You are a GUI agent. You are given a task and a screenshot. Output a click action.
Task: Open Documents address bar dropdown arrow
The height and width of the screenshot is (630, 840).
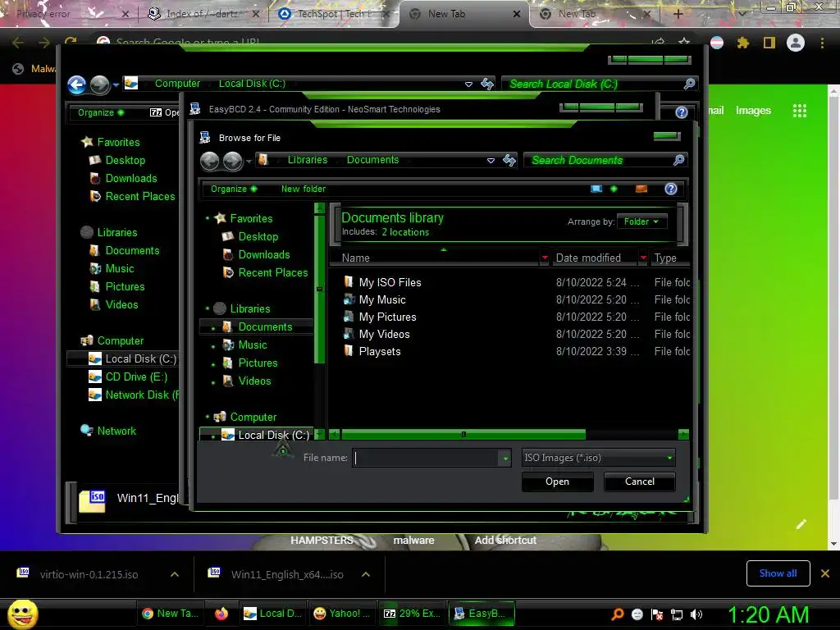click(x=491, y=160)
